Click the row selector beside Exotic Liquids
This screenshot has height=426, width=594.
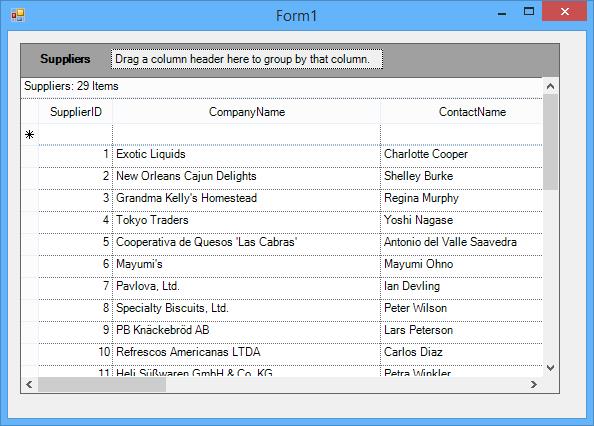(x=30, y=156)
